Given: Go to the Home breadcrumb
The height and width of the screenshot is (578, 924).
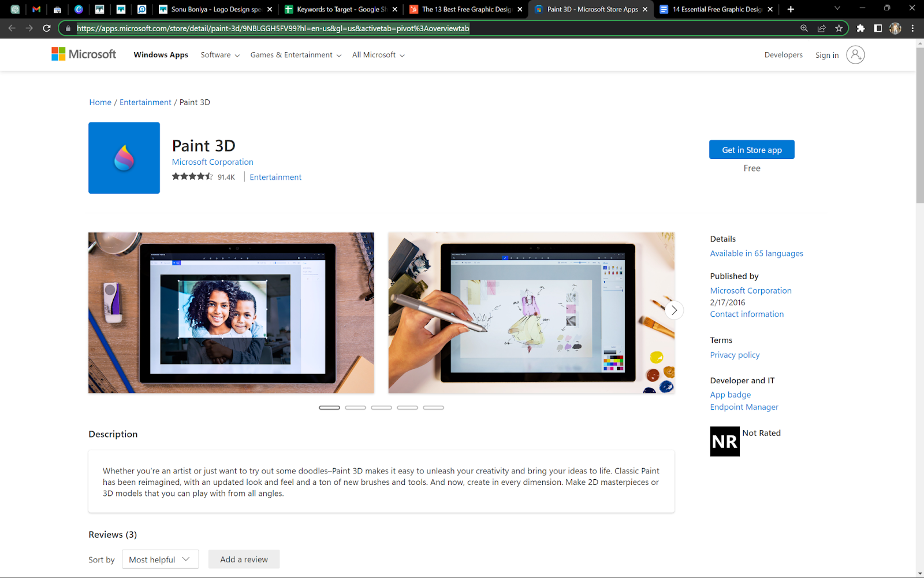Looking at the screenshot, I should [100, 102].
